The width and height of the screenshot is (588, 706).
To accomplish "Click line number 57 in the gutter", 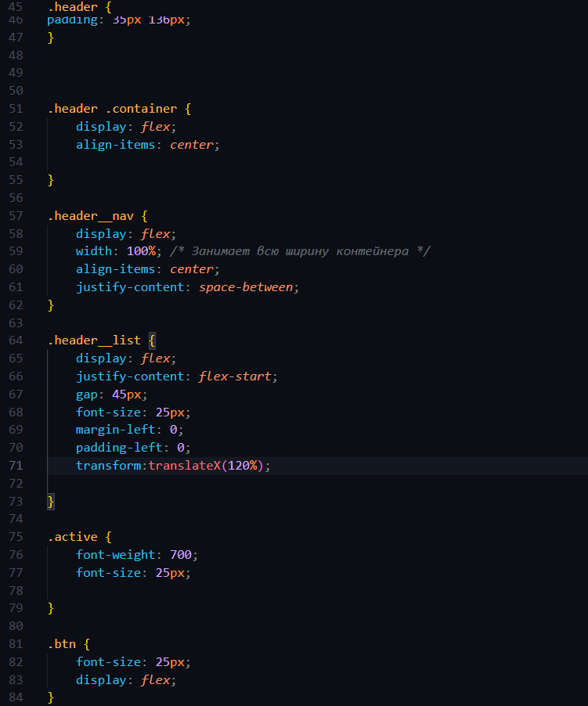I will 16,216.
